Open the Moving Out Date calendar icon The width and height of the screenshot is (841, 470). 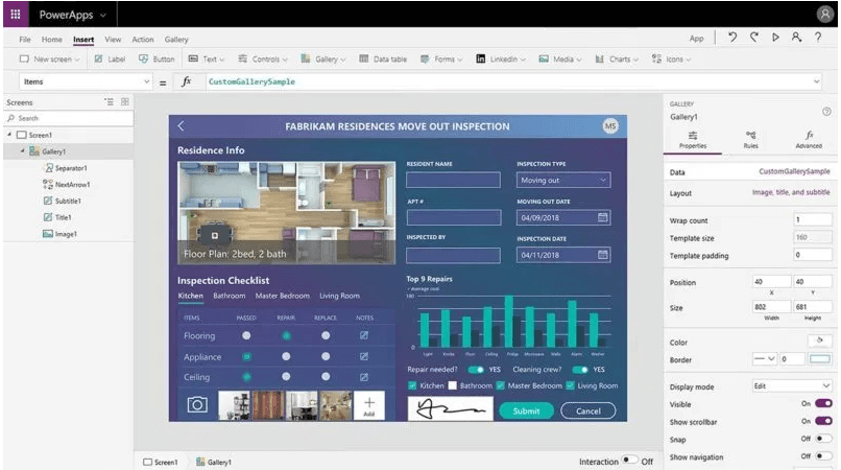[x=603, y=217]
